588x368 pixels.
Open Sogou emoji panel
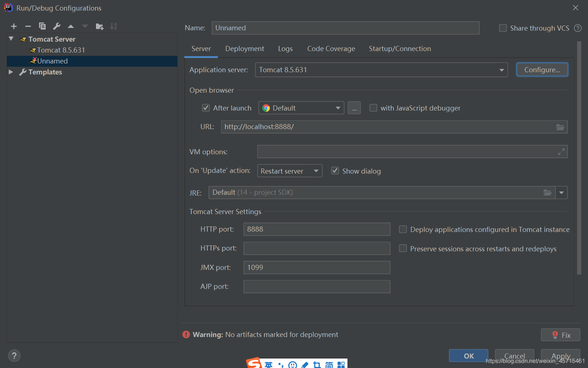pyautogui.click(x=292, y=365)
